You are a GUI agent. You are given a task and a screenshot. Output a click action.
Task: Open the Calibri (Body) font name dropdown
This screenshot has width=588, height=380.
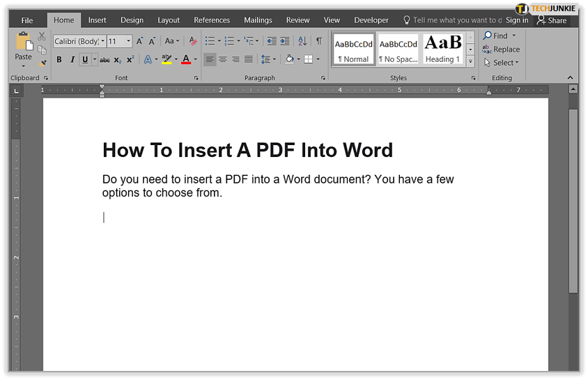102,41
